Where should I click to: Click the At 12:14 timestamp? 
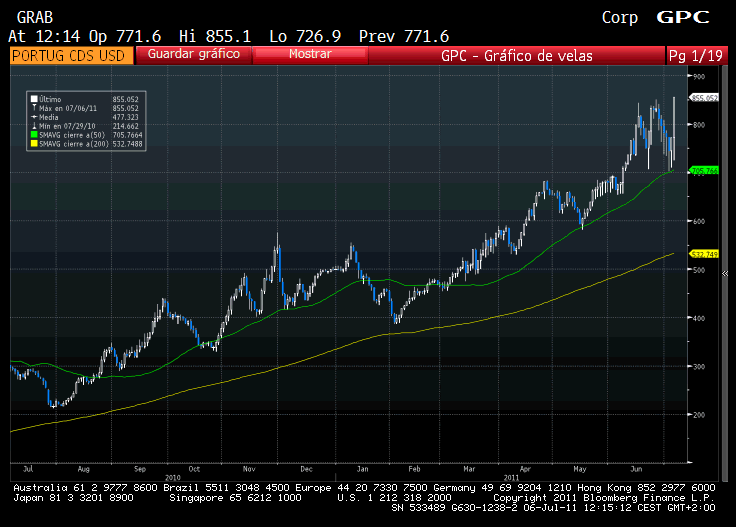[44, 36]
